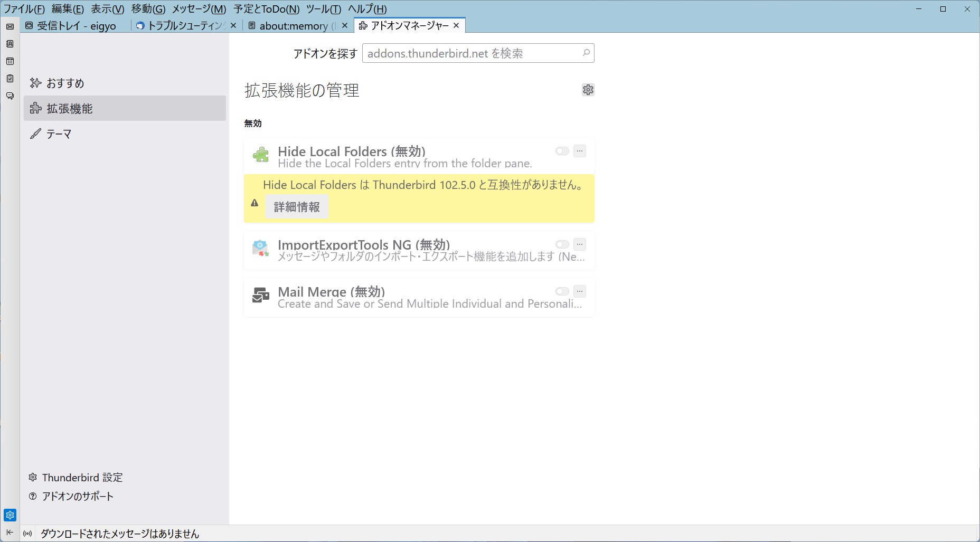The image size is (980, 542).
Task: Click the online status icon in the status bar
Action: [27, 534]
